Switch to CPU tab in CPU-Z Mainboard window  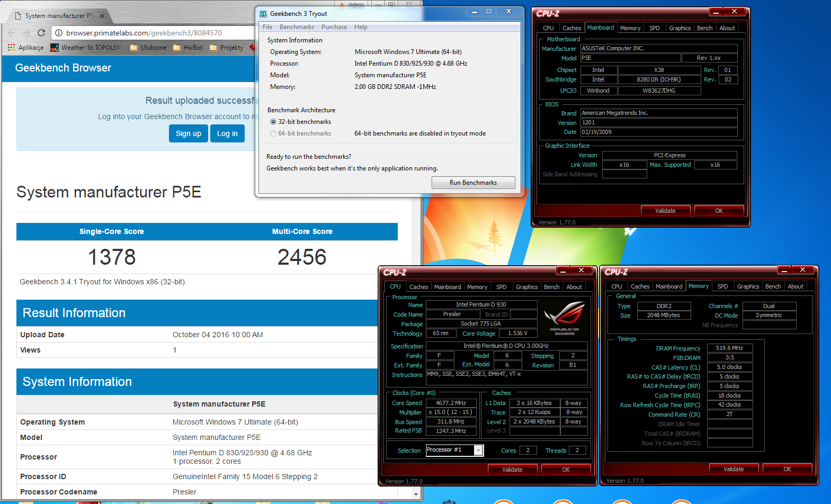(548, 28)
